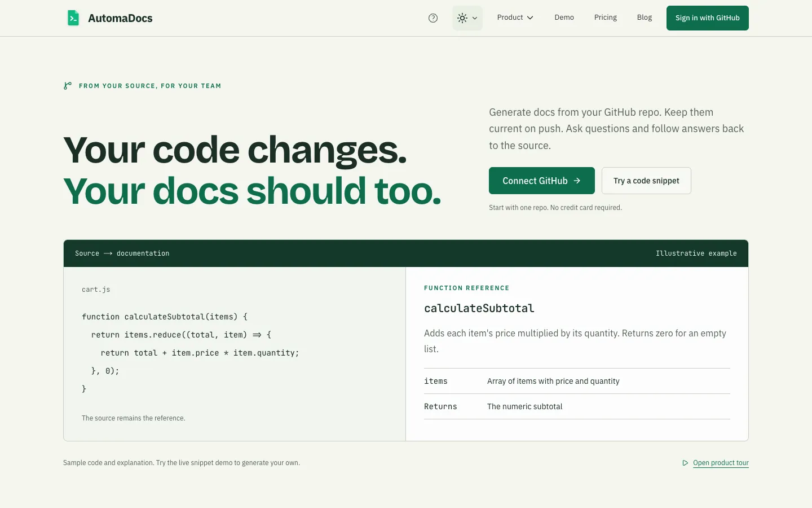
Task: Click the Connect GitHub button
Action: coord(542,181)
